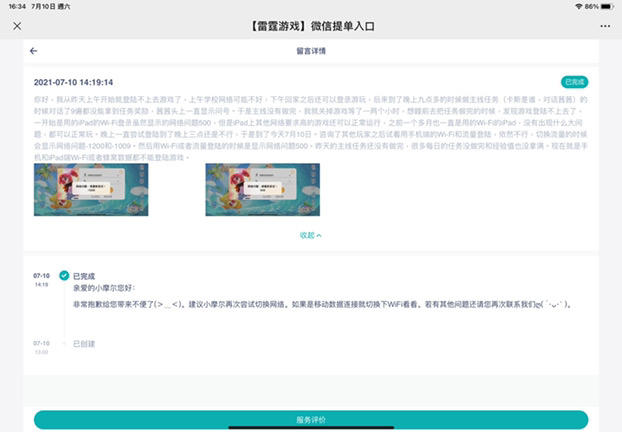Tap the page title 【雷霆游戏】微信提单入口
This screenshot has height=432, width=622.
click(x=311, y=25)
